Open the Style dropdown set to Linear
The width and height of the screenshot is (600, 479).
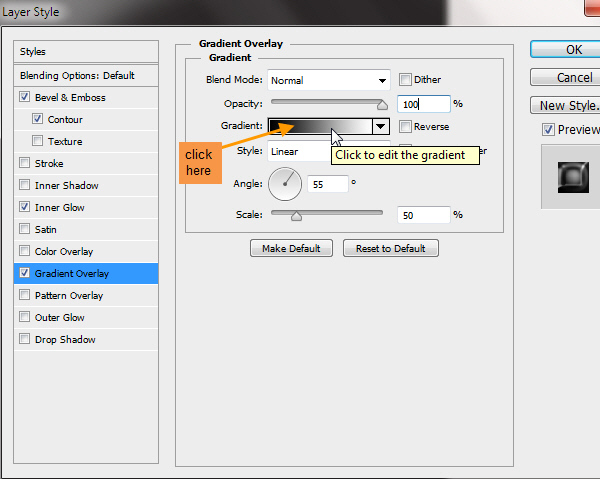(x=299, y=151)
